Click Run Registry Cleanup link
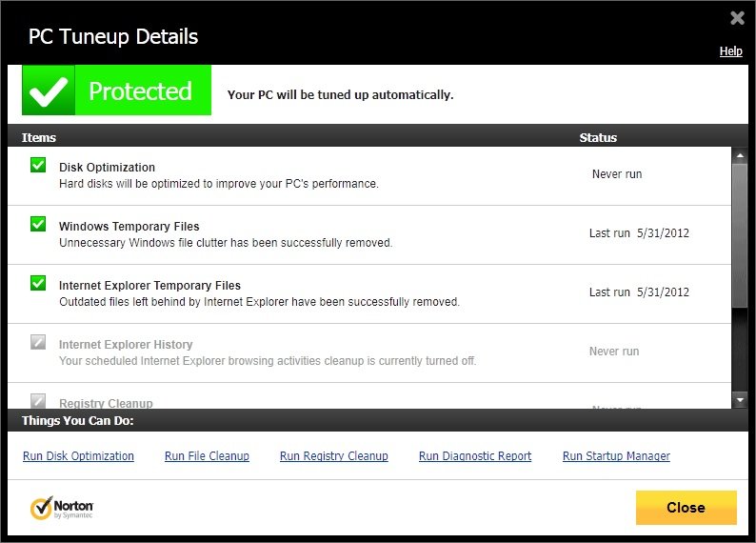Viewport: 756px width, 543px height. (334, 456)
